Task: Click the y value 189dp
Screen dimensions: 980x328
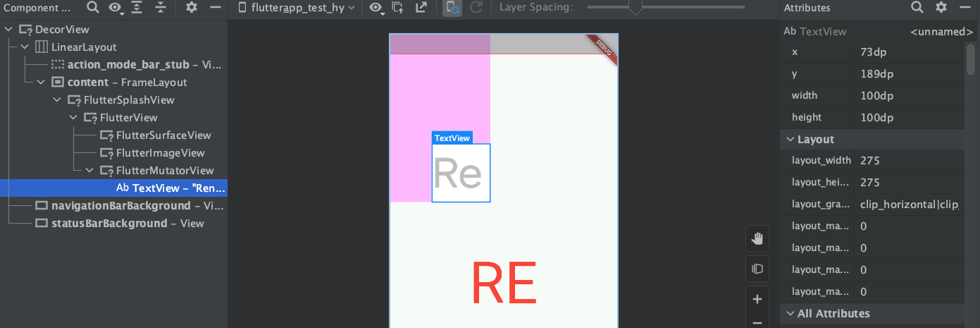Action: click(876, 73)
